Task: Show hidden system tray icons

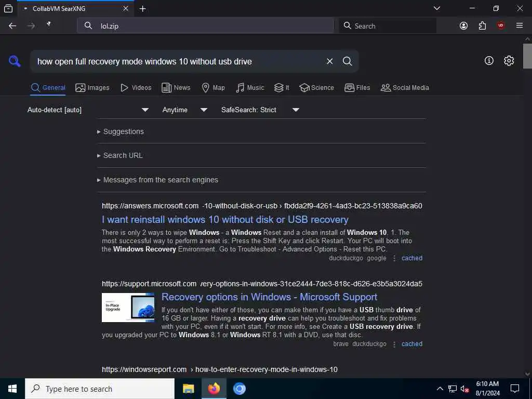Action: pos(440,389)
